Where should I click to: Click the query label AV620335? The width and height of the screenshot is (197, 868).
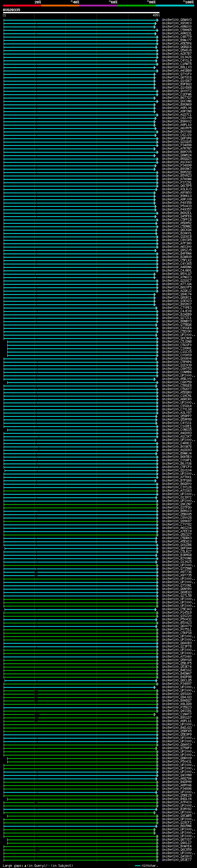11,10
